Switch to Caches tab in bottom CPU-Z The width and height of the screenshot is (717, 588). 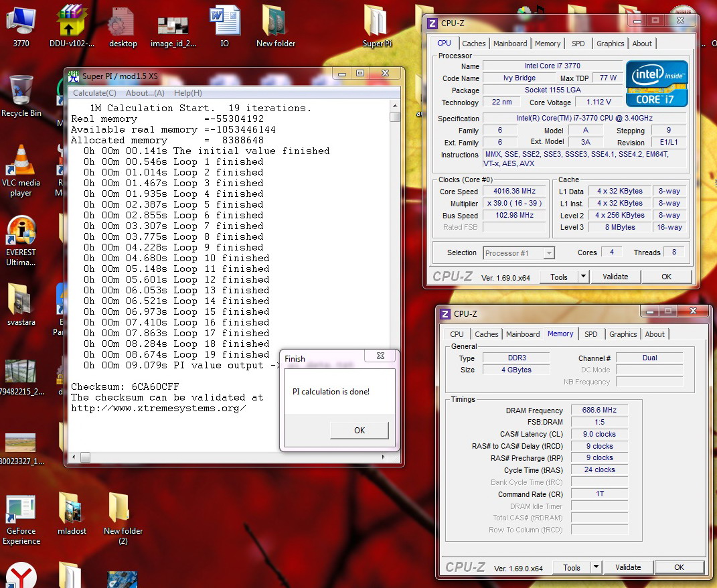tap(486, 334)
